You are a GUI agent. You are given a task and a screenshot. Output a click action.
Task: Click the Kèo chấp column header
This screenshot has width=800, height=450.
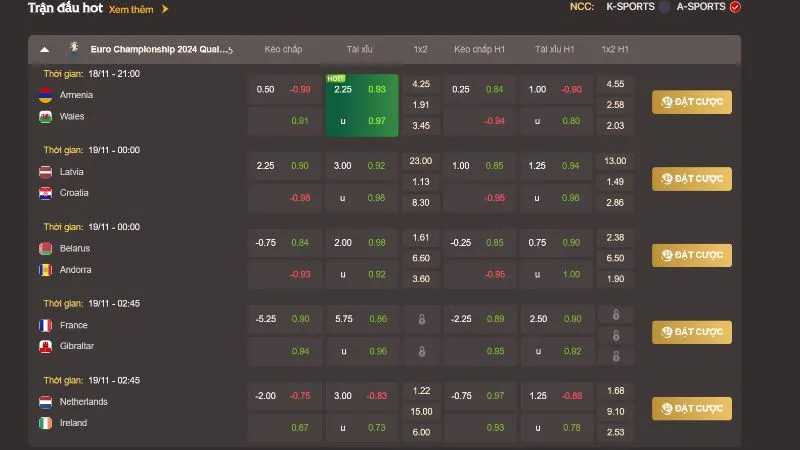[x=284, y=49]
